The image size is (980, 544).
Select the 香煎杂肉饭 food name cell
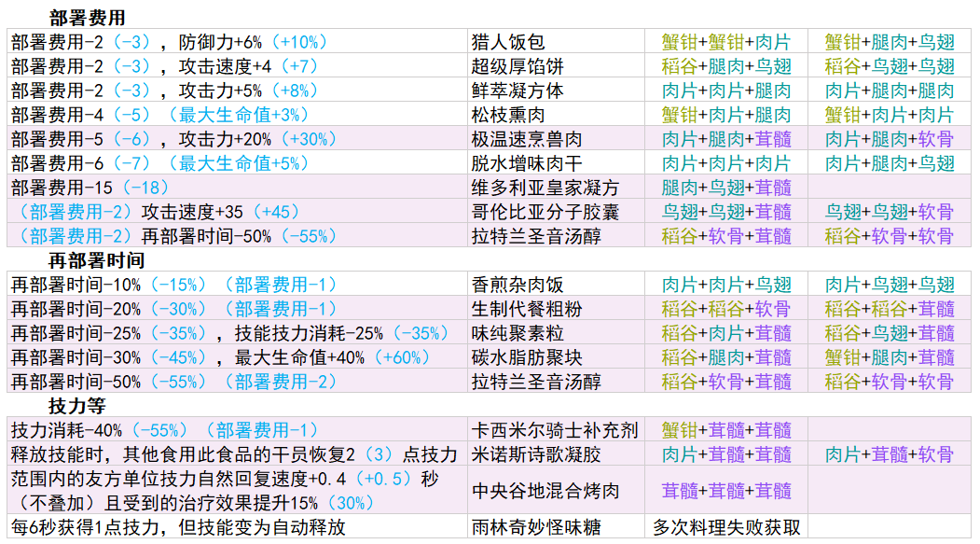coord(557,285)
